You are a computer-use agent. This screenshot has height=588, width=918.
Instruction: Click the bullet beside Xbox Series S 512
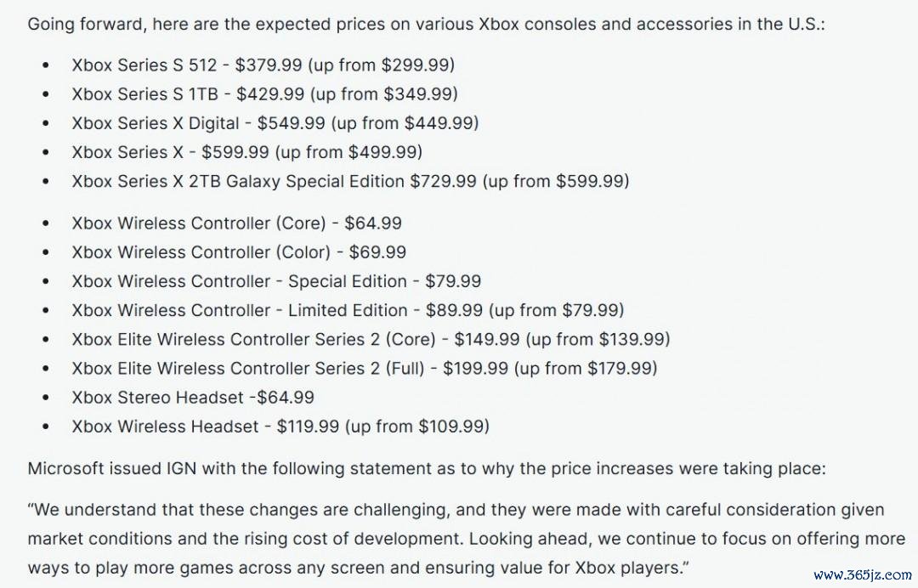(x=46, y=65)
